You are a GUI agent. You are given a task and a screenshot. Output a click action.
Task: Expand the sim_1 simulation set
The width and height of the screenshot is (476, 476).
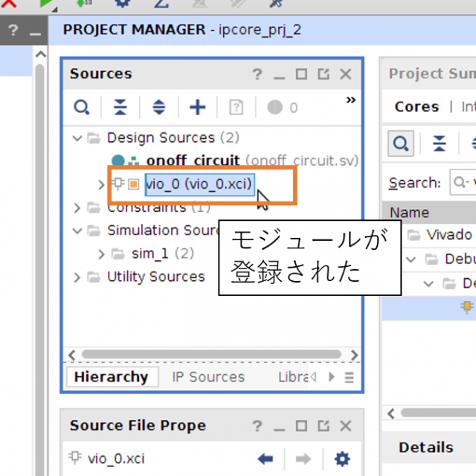[102, 254]
